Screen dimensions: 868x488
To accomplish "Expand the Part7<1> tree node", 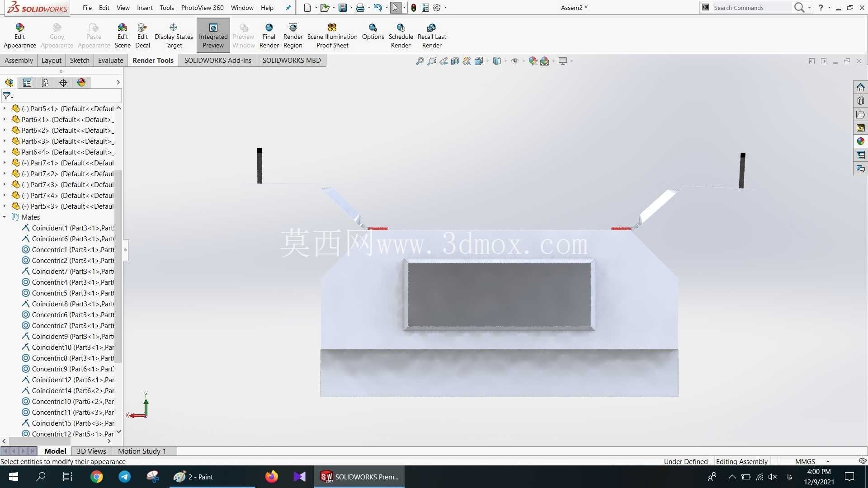I will click(5, 163).
